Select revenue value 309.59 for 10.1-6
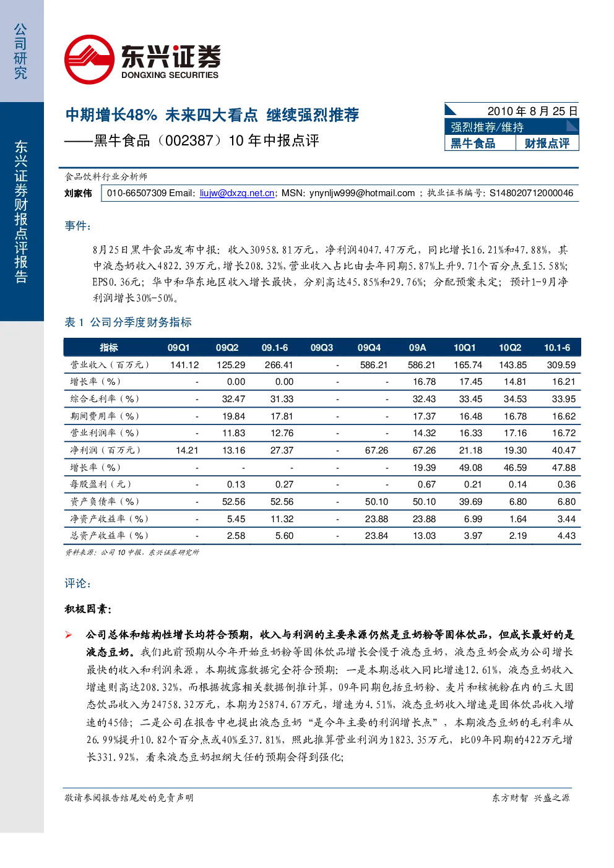 pos(561,365)
